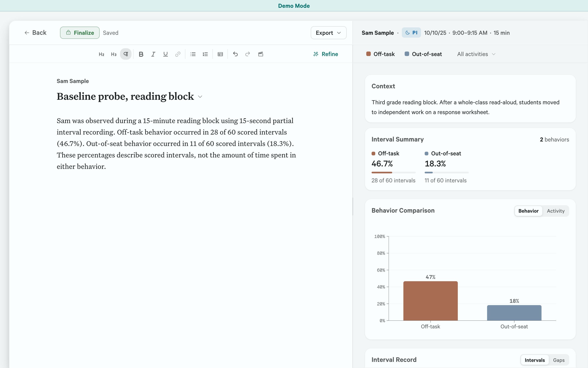Click Refine to improve the text

click(x=326, y=54)
